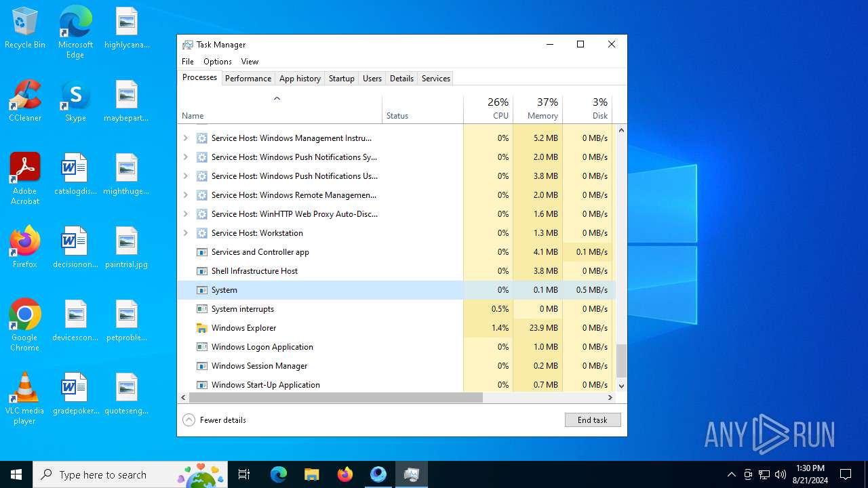Screen dimensions: 868x488
Task: Expand Service Host: Windows Management Instru... row
Action: (185, 138)
